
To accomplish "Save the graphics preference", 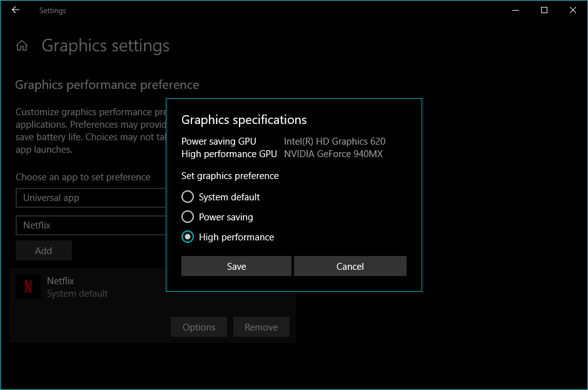I will point(236,266).
